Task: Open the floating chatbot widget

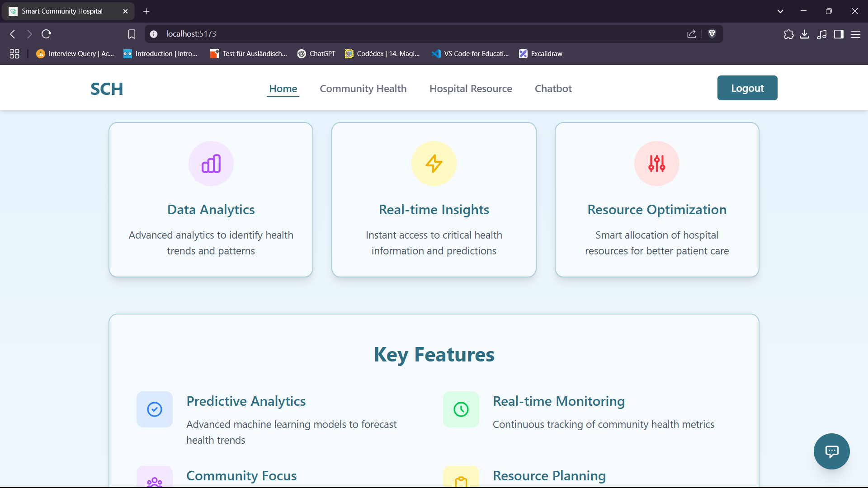Action: pos(831,451)
